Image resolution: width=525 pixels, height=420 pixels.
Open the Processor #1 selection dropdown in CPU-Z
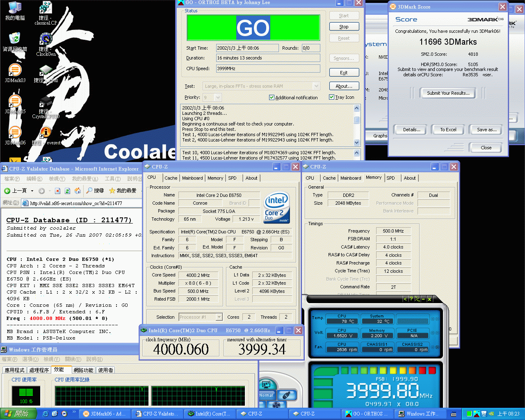pos(219,317)
